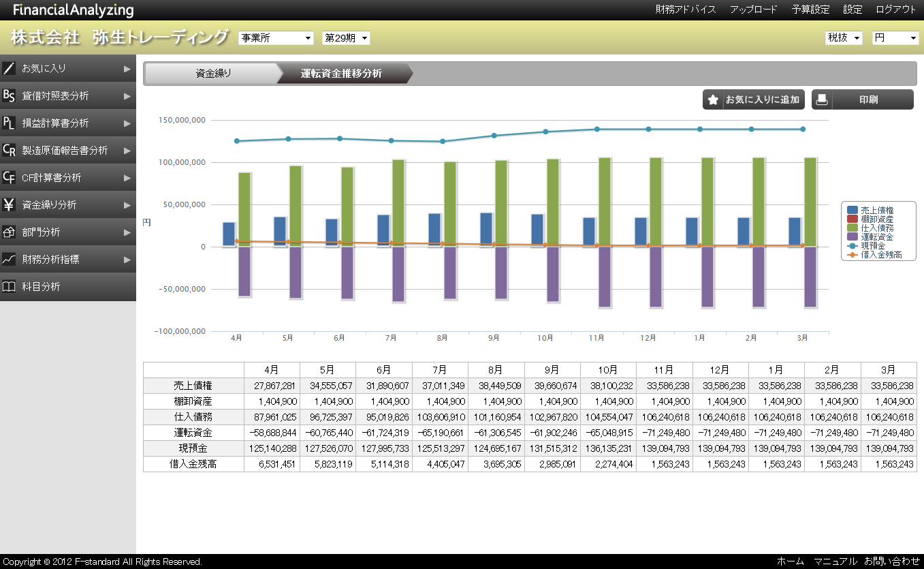The image size is (924, 569).
Task: Click the 現預金 data point for 10月
Action: (545, 132)
